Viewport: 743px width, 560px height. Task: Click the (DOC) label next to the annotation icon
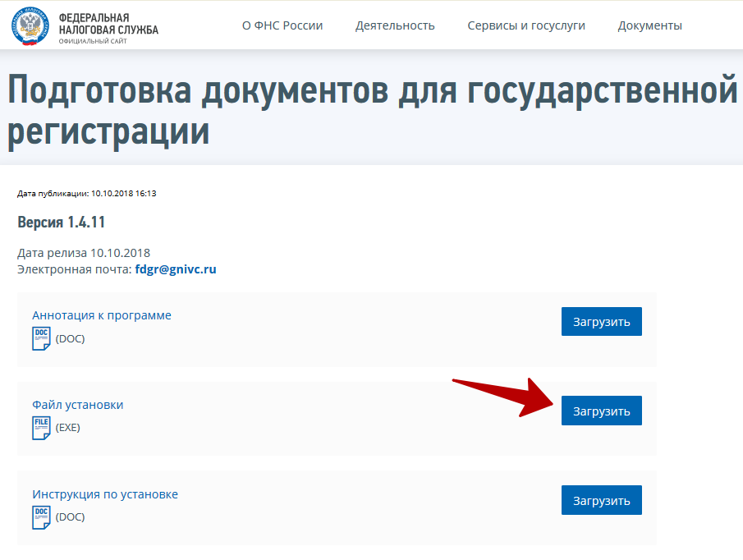[x=69, y=337]
